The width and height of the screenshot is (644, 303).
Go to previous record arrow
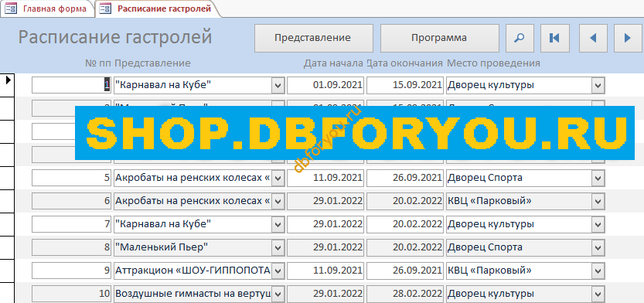pyautogui.click(x=593, y=38)
